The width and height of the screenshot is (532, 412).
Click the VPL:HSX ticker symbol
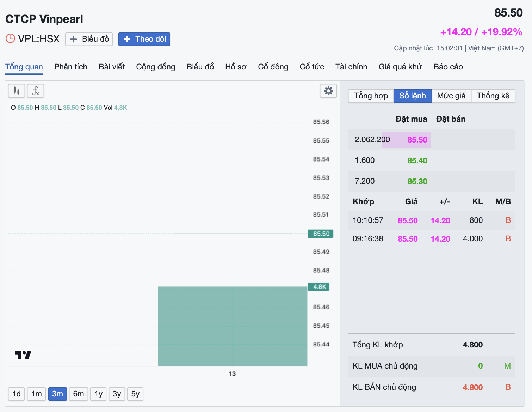[x=39, y=39]
